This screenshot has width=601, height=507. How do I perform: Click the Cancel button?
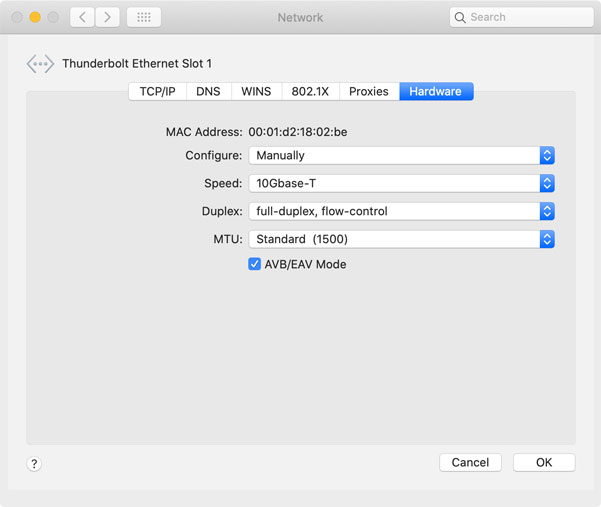(x=470, y=462)
